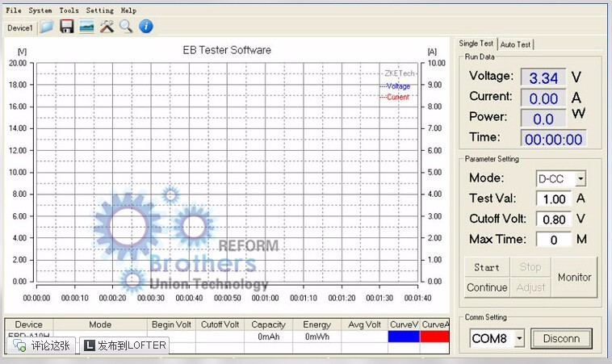Open the Tools menu
Image resolution: width=612 pixels, height=364 pixels.
coord(69,10)
